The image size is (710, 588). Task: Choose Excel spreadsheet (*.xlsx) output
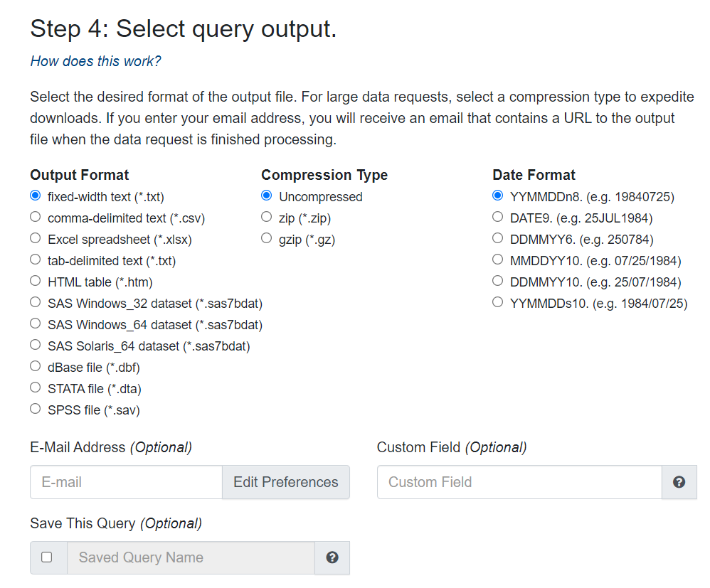[36, 239]
